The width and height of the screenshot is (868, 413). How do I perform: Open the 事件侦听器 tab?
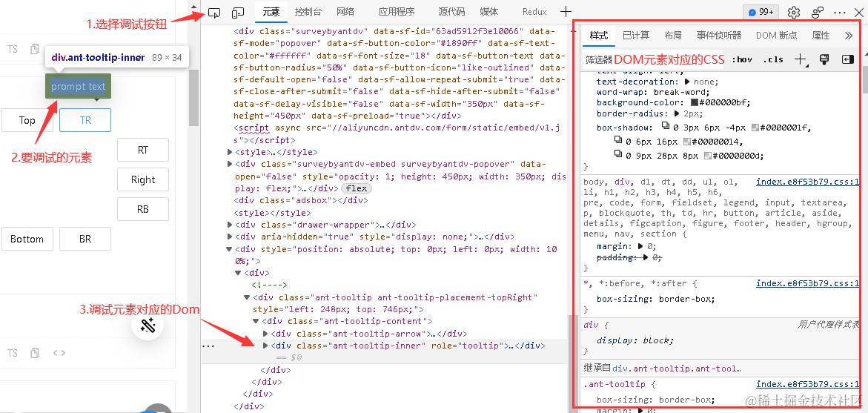coord(719,36)
